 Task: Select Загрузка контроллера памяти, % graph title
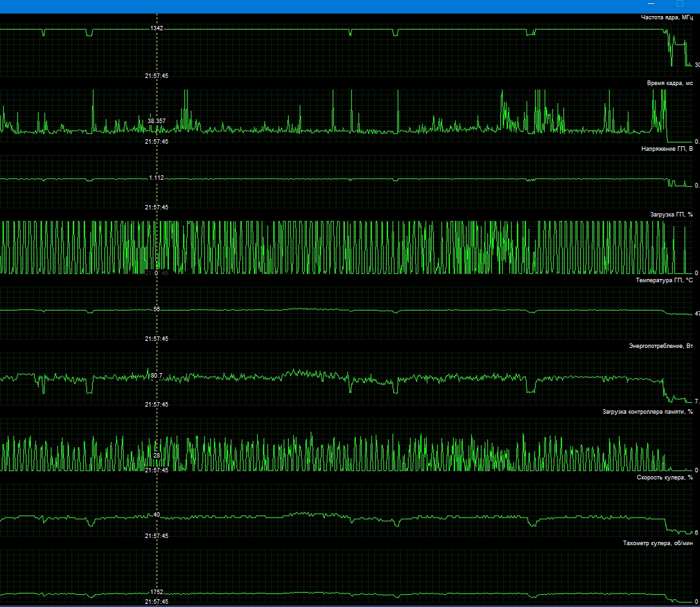tap(648, 412)
